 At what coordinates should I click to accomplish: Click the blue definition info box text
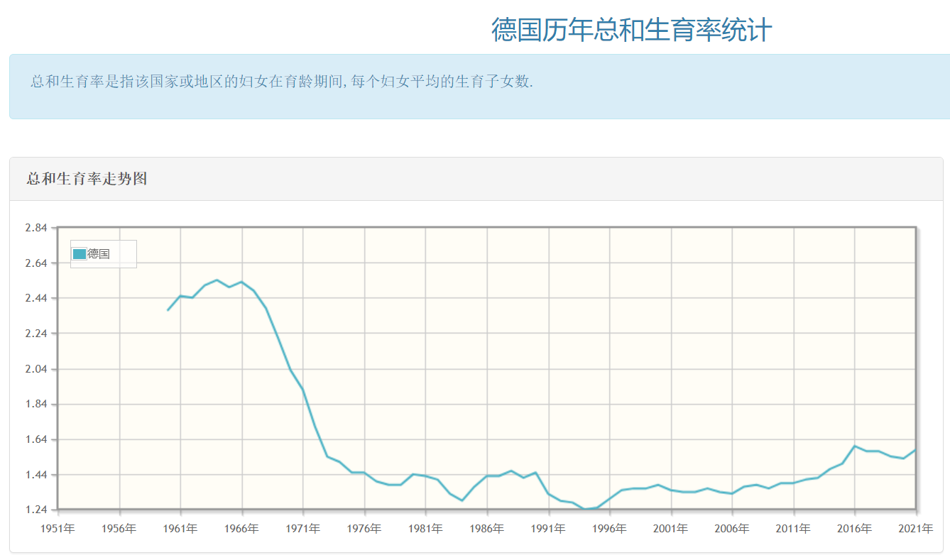282,82
